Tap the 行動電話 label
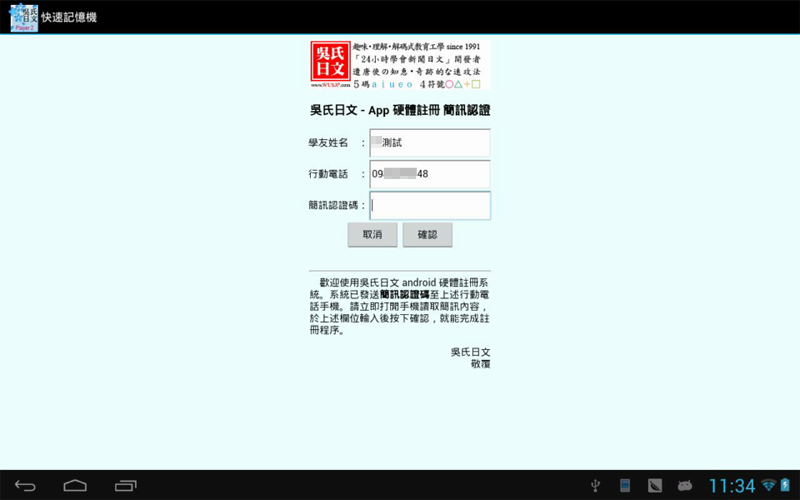Image resolution: width=800 pixels, height=500 pixels. pos(328,174)
